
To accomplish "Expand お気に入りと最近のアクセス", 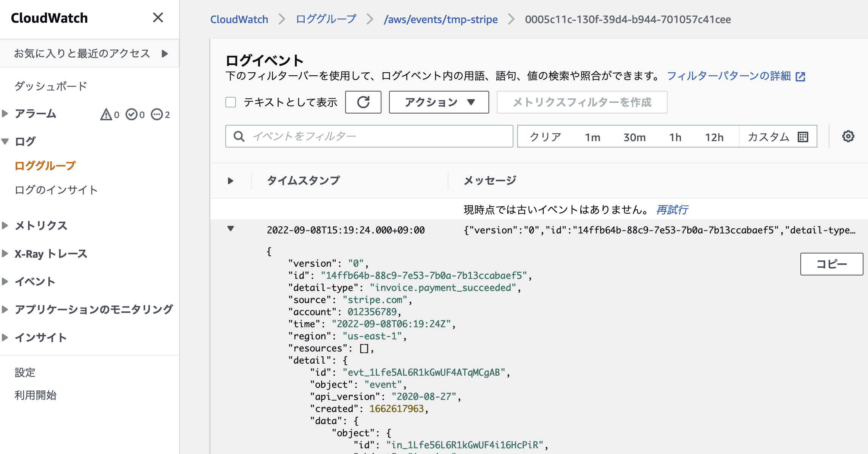I will (164, 53).
